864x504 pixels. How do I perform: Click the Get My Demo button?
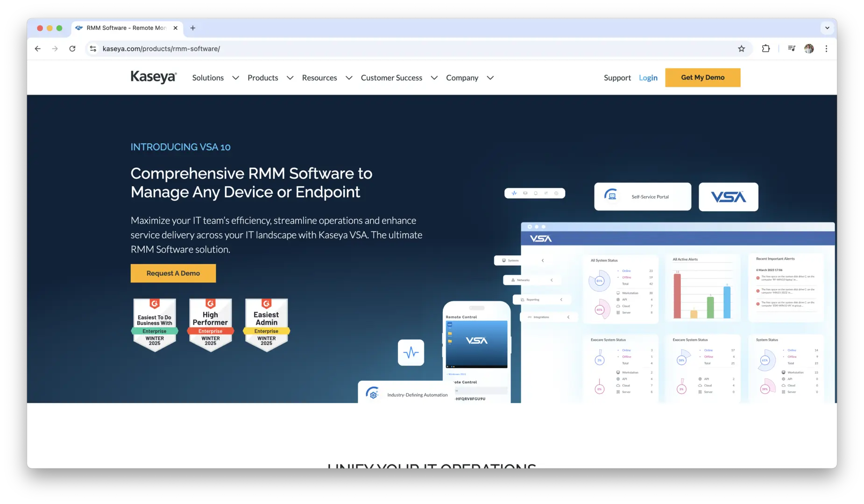point(703,77)
